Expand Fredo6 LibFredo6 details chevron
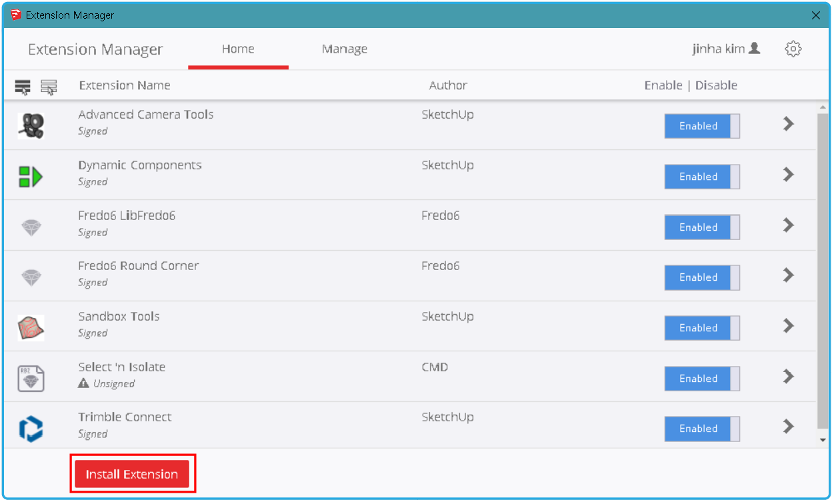Viewport: 834px width, 504px height. point(789,225)
